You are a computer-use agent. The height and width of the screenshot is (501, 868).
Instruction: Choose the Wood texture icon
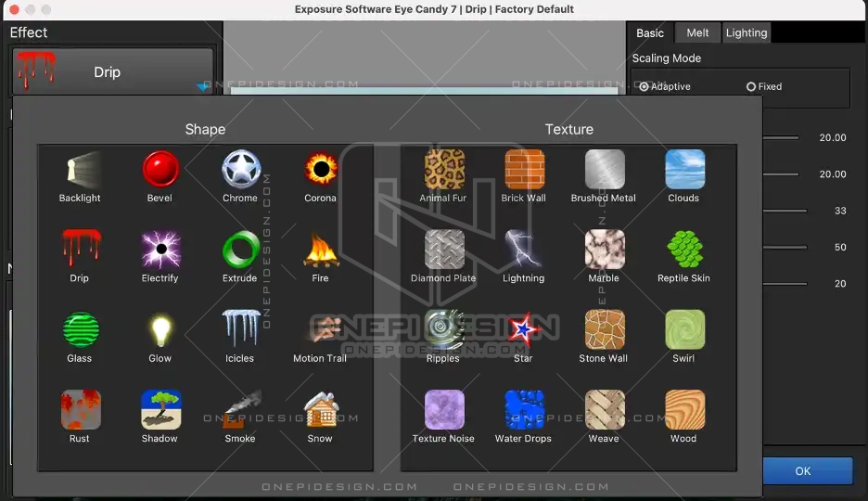684,410
